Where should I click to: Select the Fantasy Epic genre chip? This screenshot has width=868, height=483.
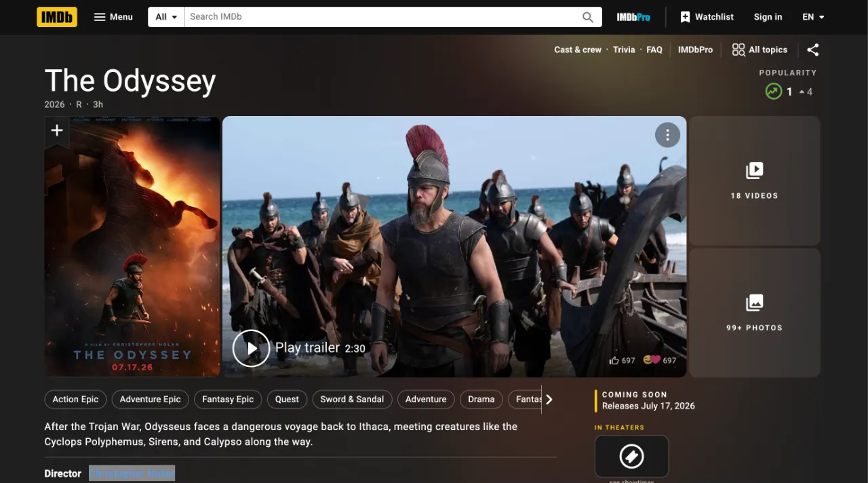click(228, 399)
